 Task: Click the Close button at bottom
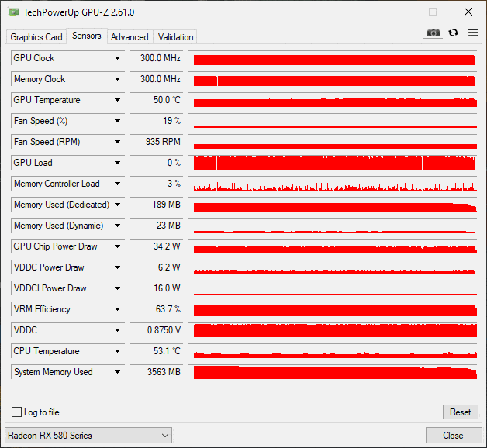click(453, 436)
